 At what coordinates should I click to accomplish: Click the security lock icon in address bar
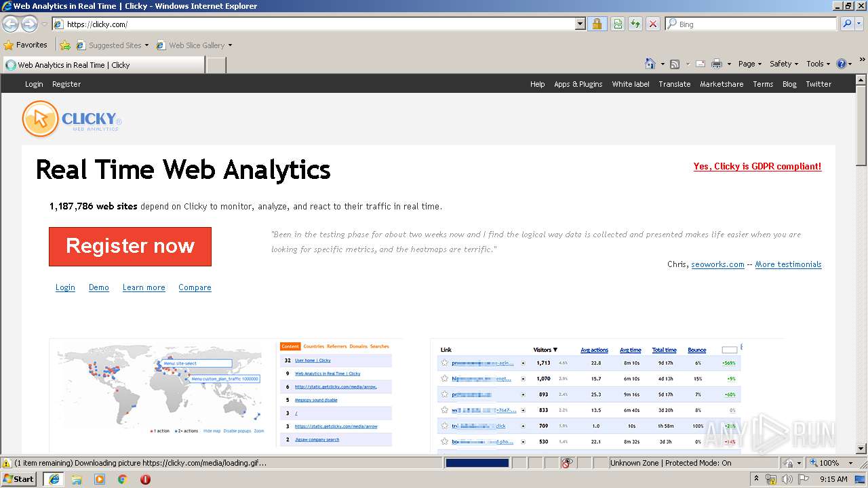click(597, 24)
